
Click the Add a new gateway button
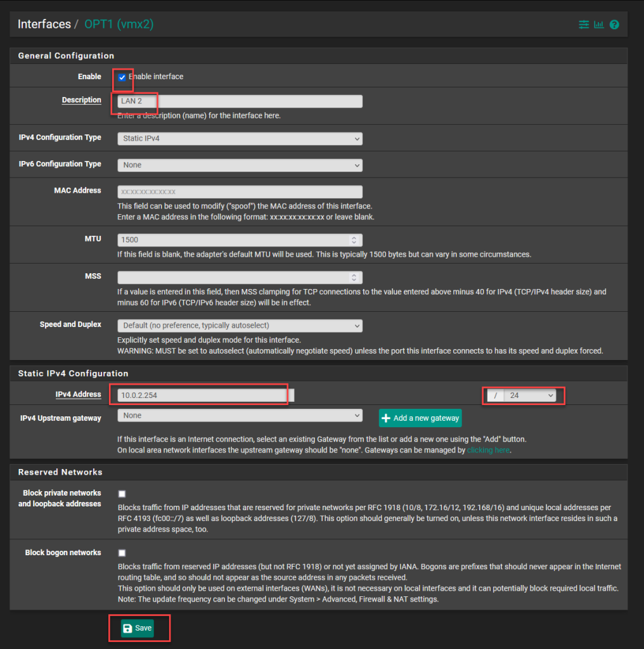click(420, 418)
